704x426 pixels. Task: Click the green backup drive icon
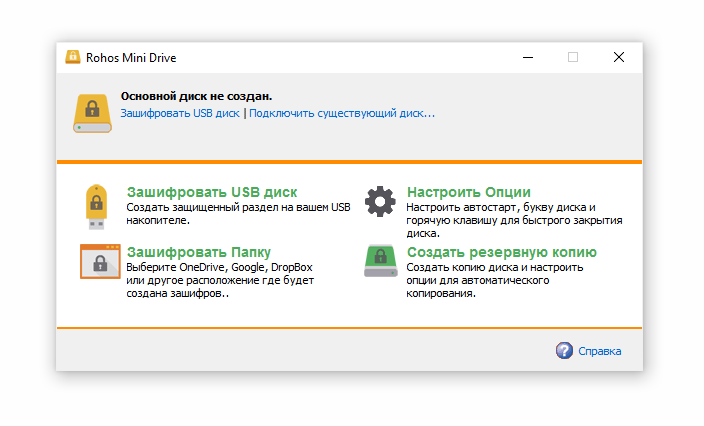pos(380,260)
